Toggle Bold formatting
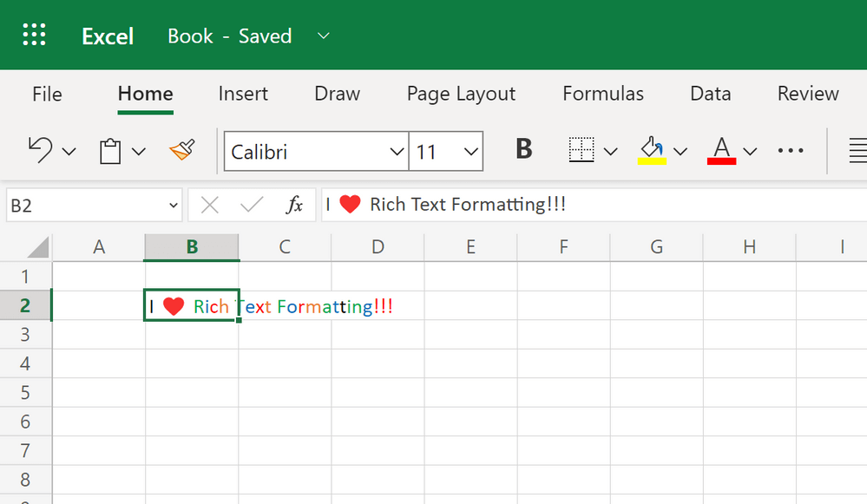The height and width of the screenshot is (504, 867). pos(523,149)
